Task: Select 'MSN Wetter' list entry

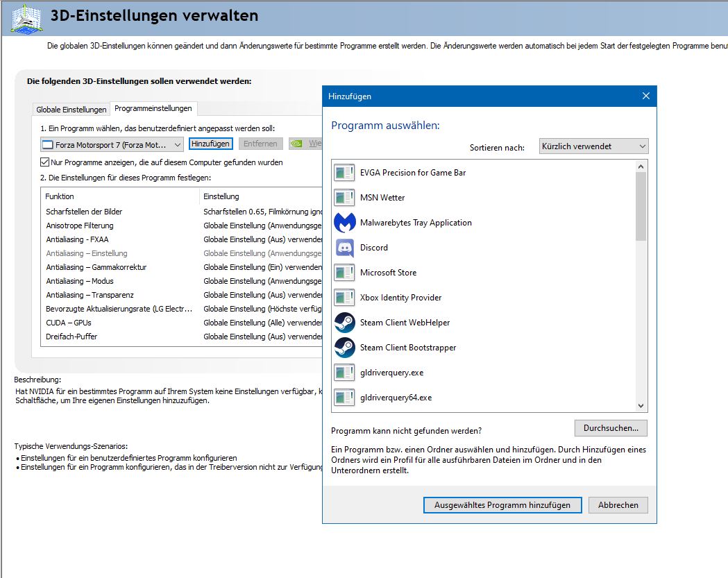Action: tap(483, 198)
